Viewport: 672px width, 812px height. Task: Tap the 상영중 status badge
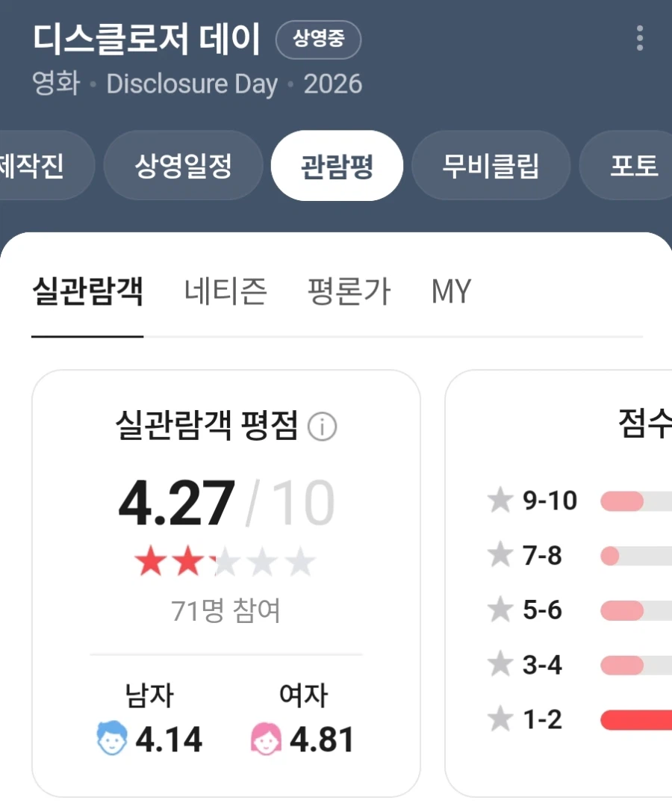318,40
